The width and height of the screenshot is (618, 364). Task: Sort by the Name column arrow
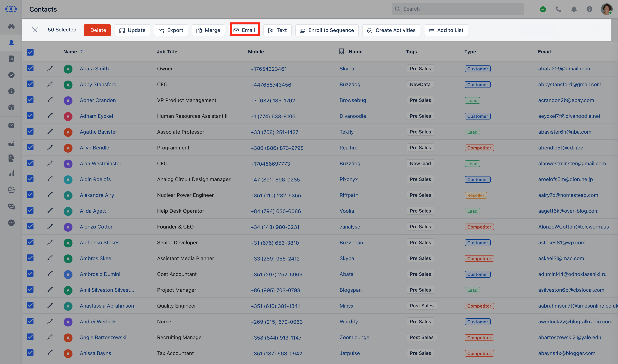tap(82, 51)
